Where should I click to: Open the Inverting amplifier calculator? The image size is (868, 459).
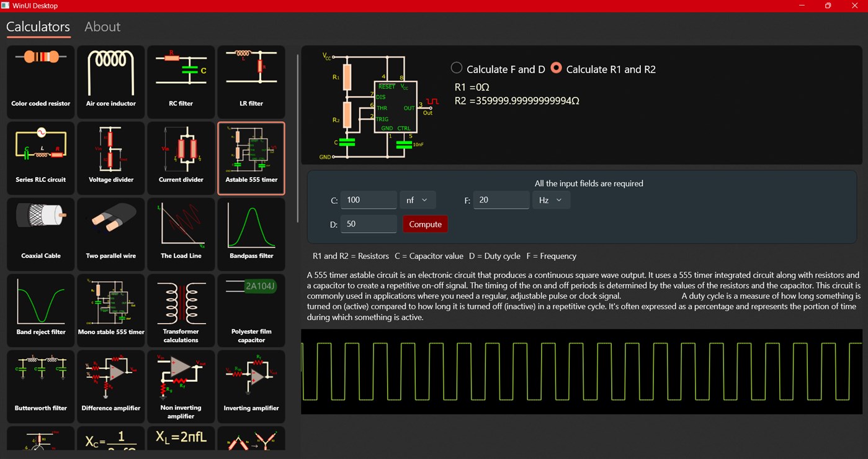[x=251, y=386]
